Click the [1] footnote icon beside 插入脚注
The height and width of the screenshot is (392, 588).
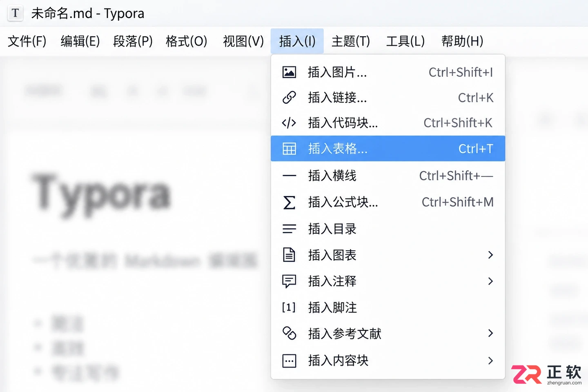tap(289, 307)
